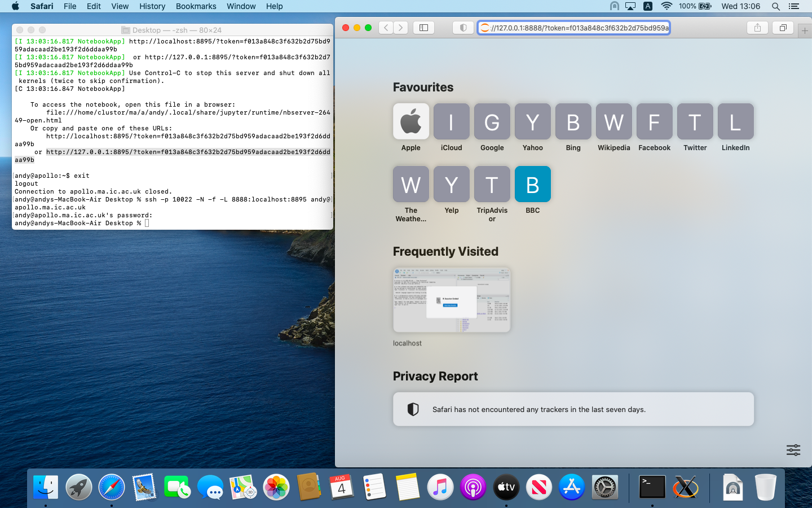Open Photos from the Dock

276,487
